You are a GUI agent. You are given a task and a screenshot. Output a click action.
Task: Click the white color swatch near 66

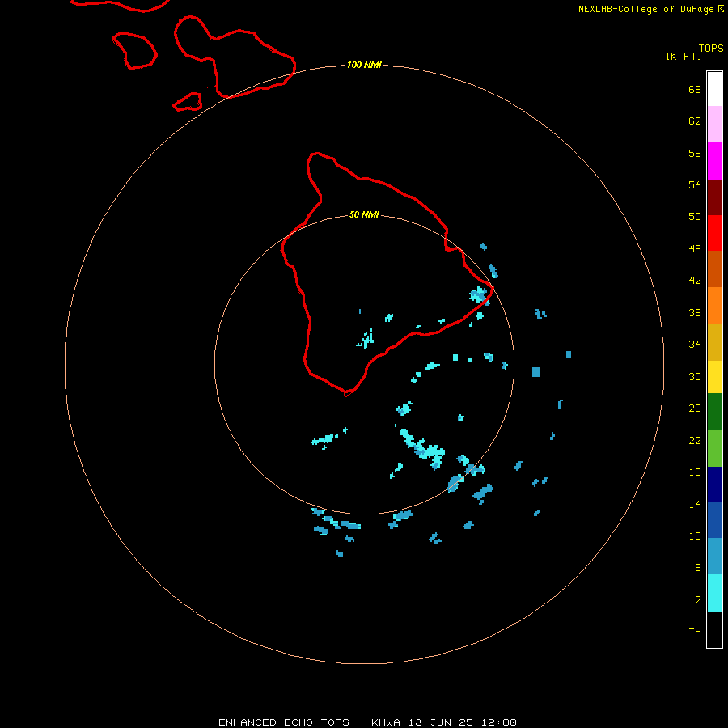pyautogui.click(x=714, y=89)
